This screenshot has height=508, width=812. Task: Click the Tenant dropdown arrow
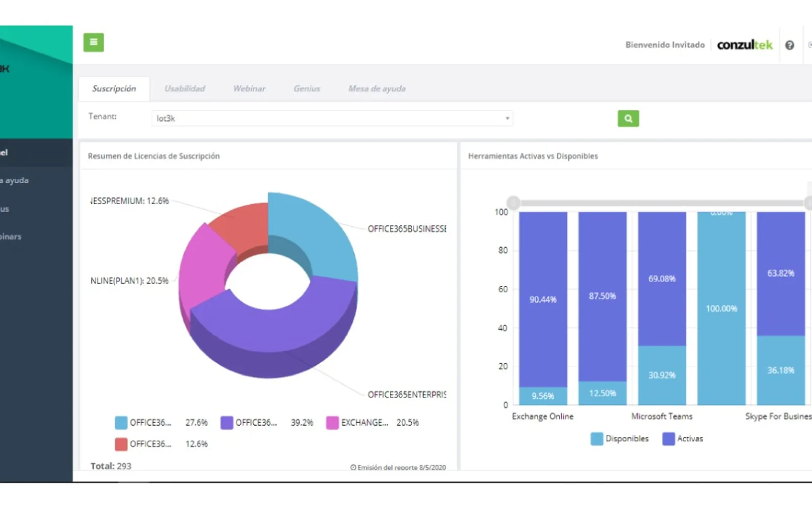507,118
